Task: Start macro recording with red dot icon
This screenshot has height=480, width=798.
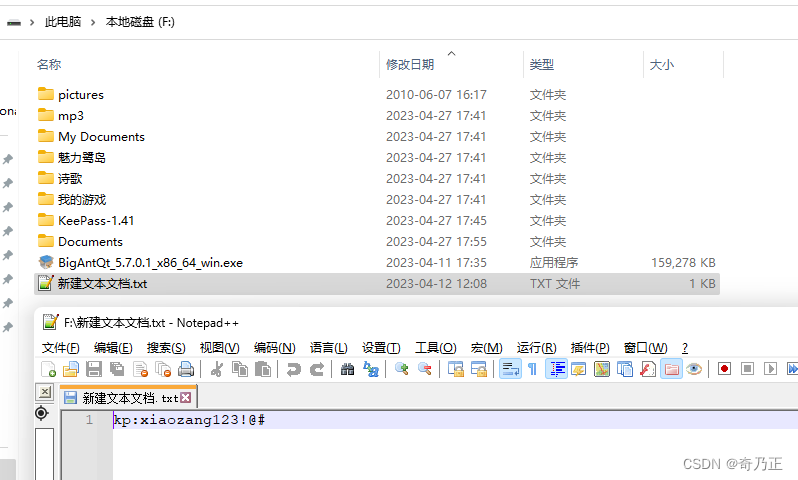Action: 724,369
